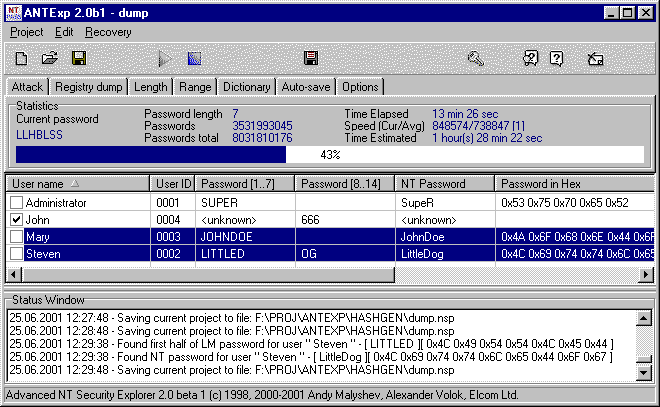Image resolution: width=660 pixels, height=407 pixels.
Task: Click speed value 848574/738847 [1]
Action: coord(479,126)
